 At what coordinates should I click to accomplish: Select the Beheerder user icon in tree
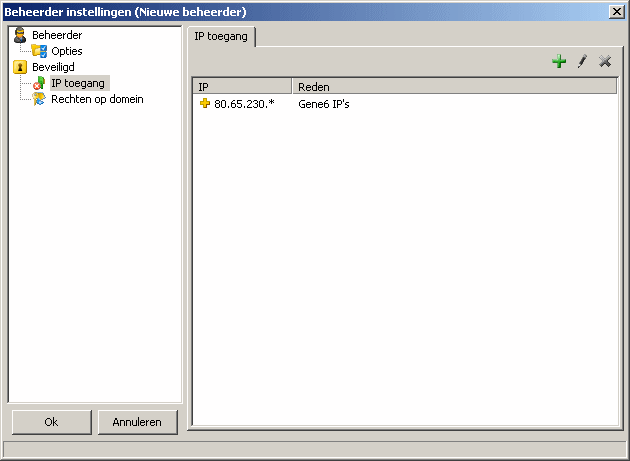click(x=20, y=35)
